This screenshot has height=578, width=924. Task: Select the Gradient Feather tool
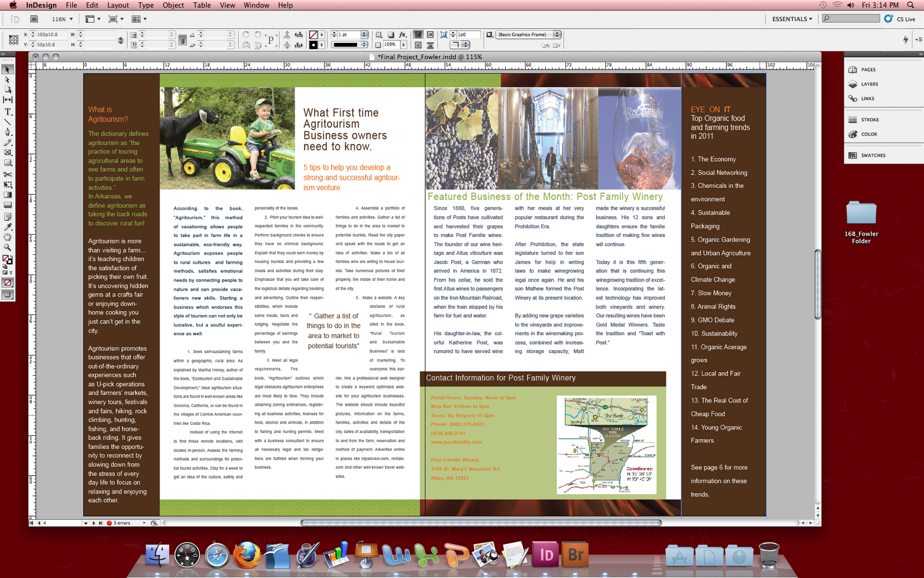pos(8,205)
